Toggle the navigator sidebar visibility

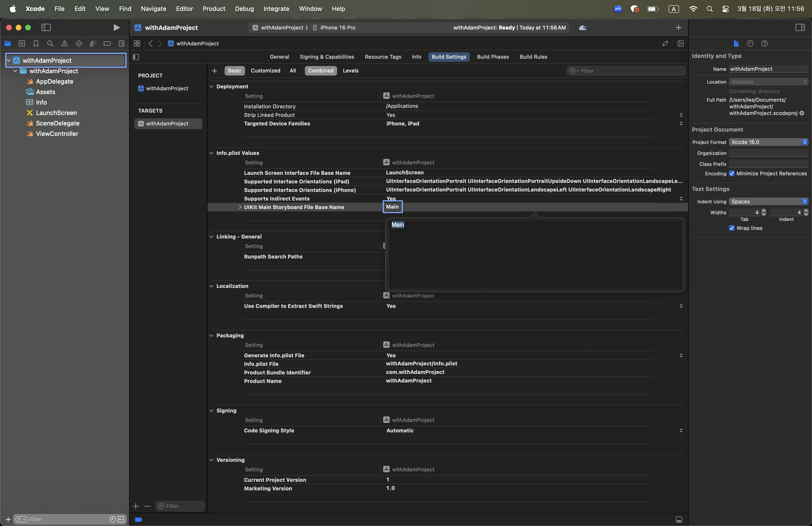click(46, 27)
